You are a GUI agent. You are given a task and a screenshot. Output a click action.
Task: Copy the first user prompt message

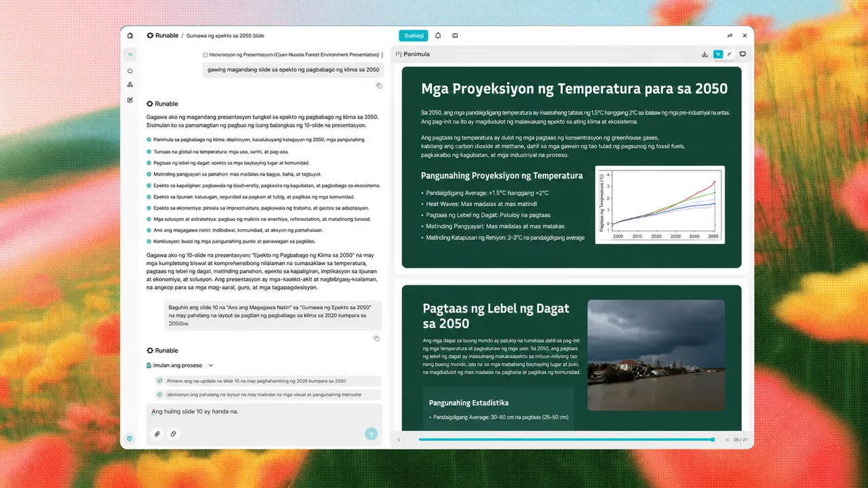379,86
